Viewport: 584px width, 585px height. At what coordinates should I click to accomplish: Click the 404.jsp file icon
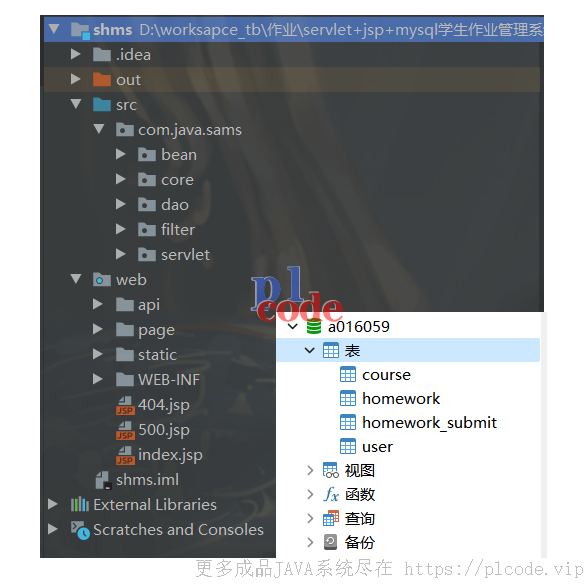[125, 406]
